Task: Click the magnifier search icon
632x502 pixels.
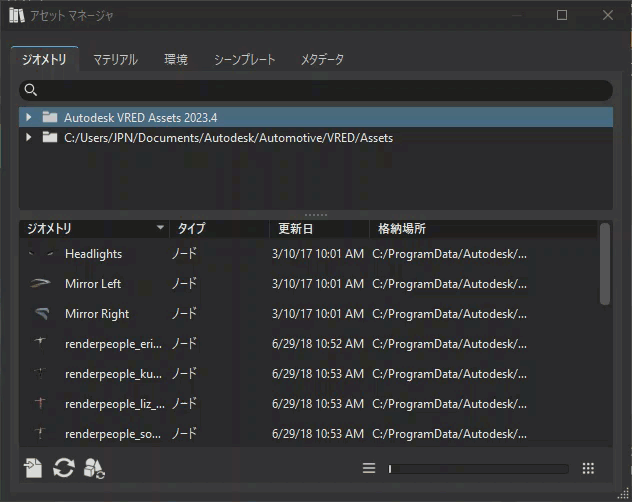Action: (31, 90)
